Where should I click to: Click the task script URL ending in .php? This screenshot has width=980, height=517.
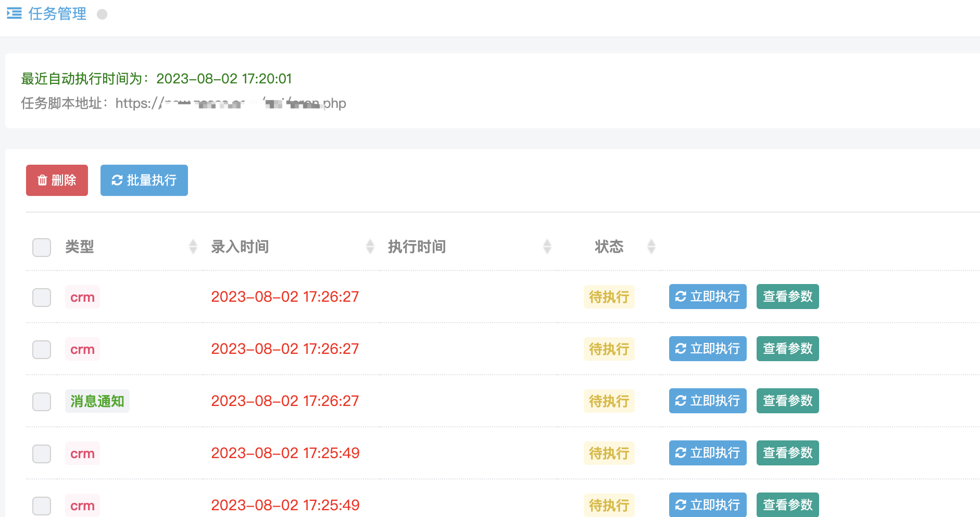pyautogui.click(x=231, y=103)
